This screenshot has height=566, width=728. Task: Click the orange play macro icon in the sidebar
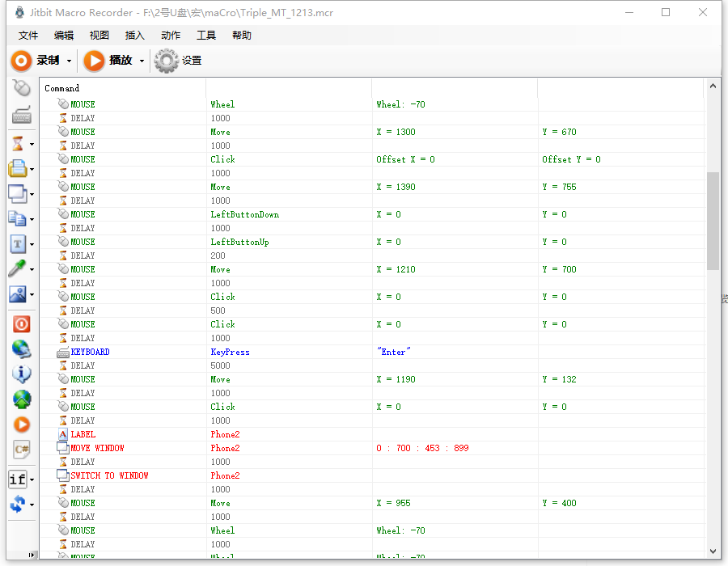click(x=21, y=424)
